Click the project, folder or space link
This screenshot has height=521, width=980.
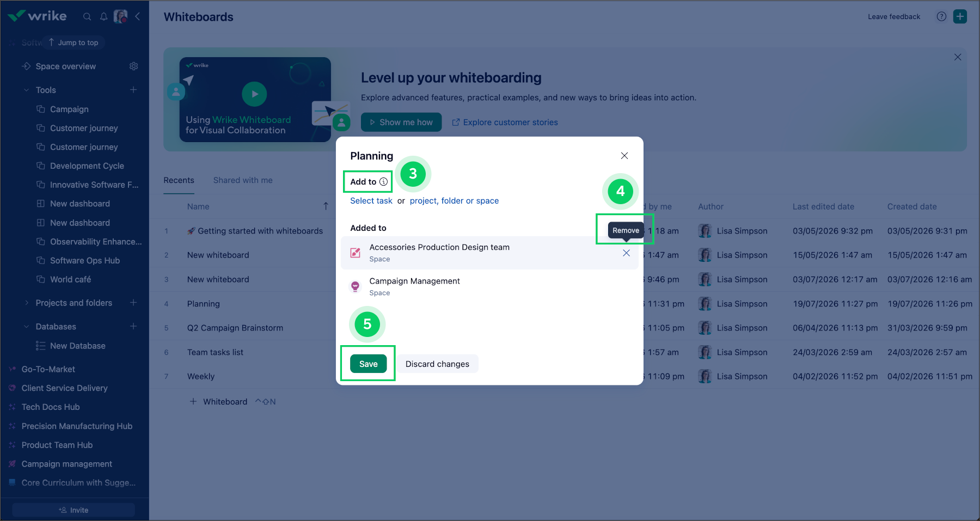[x=454, y=201]
